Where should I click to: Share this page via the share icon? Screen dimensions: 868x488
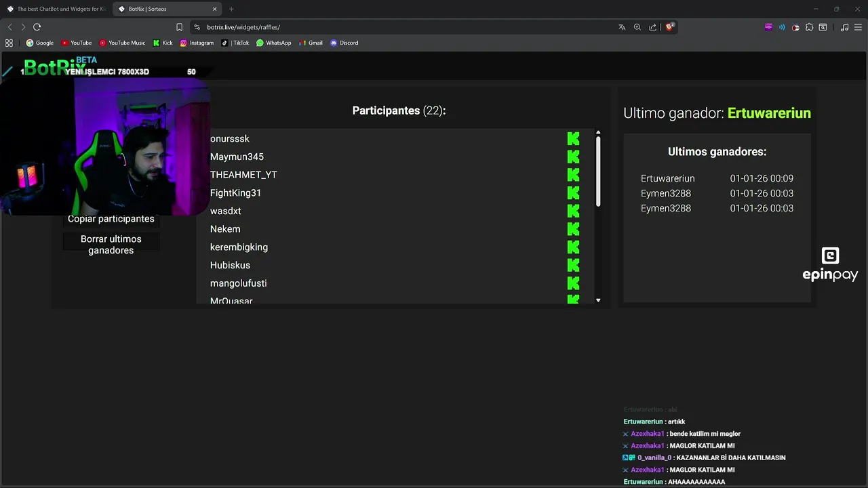click(652, 27)
